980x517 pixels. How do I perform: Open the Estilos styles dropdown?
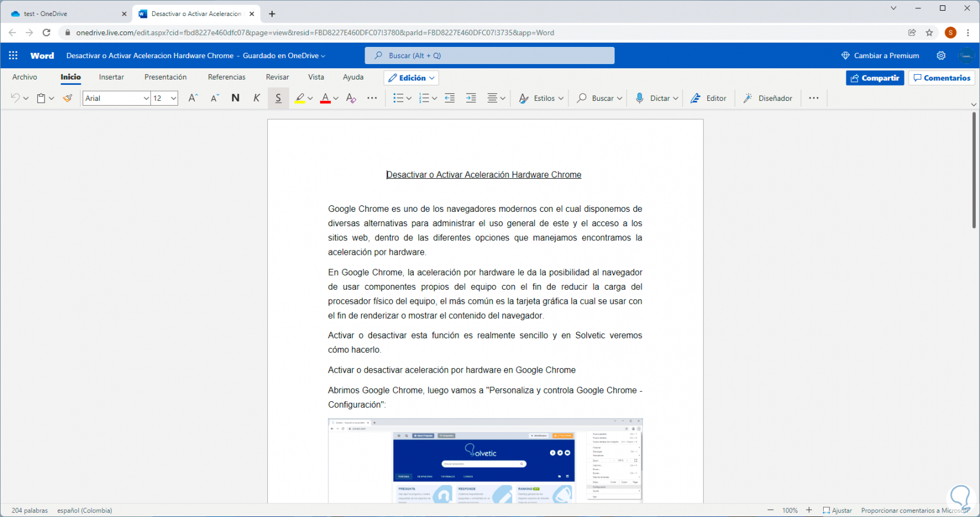coord(541,98)
